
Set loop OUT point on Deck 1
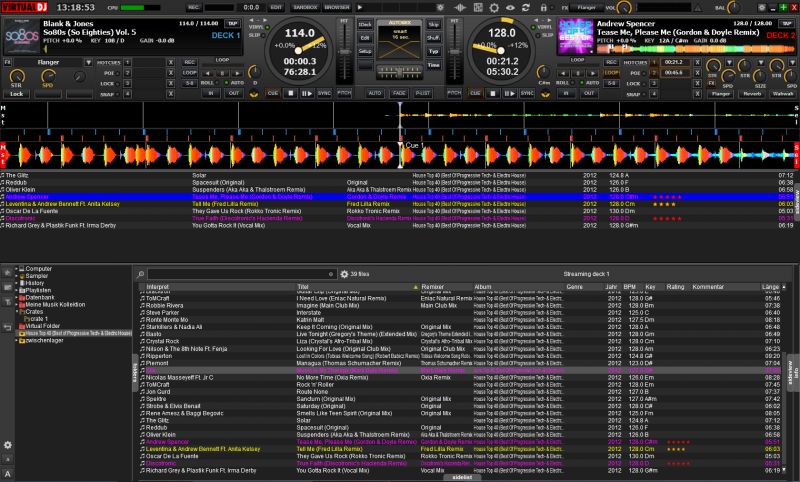point(234,93)
